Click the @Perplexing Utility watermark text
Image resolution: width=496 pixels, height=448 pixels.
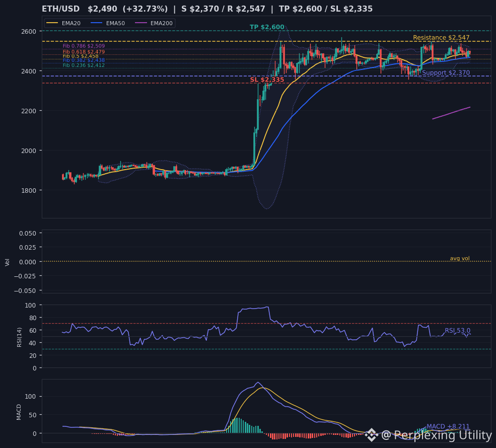[x=437, y=435]
